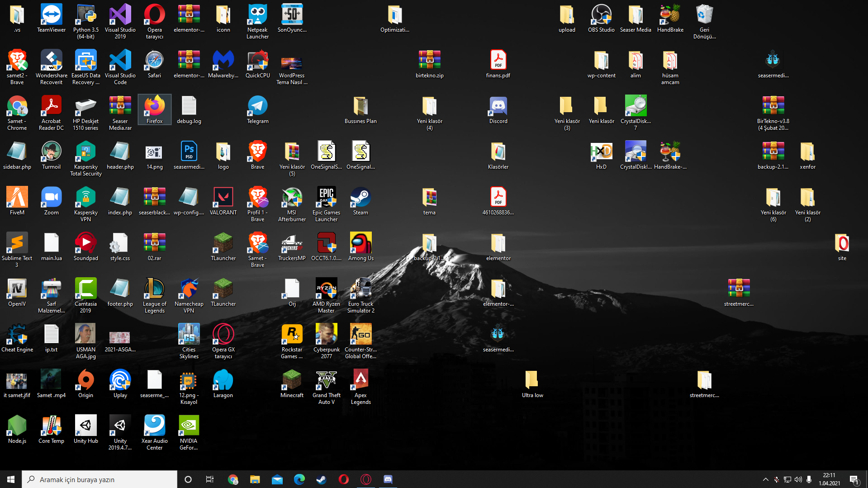This screenshot has height=488, width=868.
Task: Click the Opera GX tarayıcı desktop icon
Action: click(x=223, y=341)
